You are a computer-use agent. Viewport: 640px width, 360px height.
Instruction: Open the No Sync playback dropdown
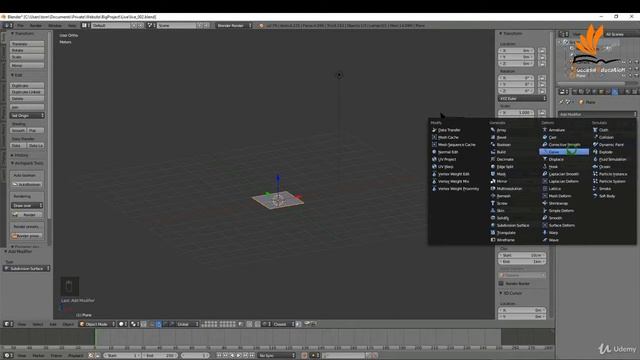pyautogui.click(x=277, y=356)
